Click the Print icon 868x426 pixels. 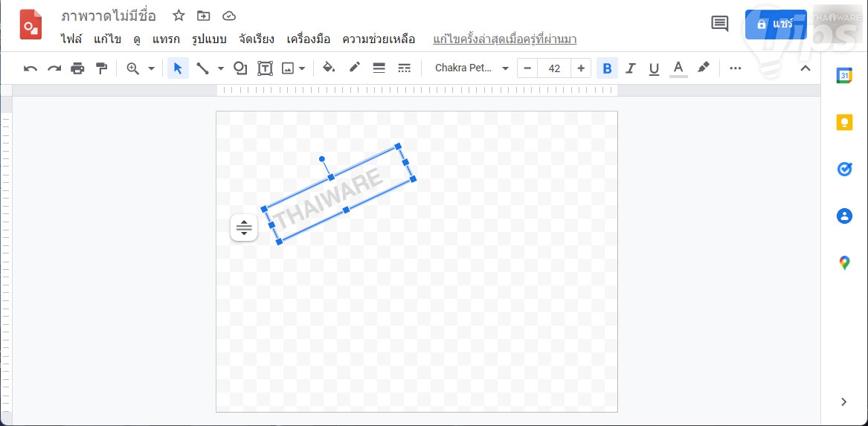77,68
